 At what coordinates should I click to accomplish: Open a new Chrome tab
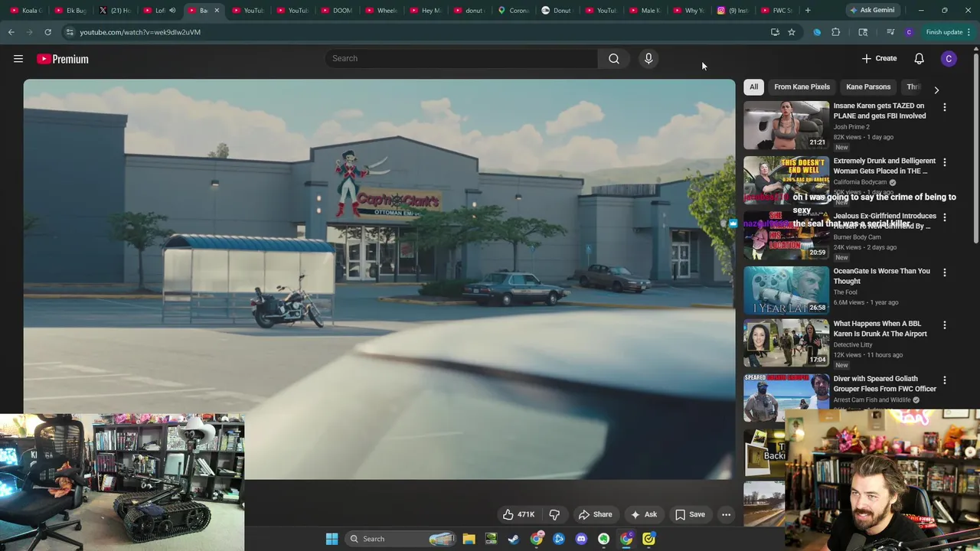tap(808, 10)
